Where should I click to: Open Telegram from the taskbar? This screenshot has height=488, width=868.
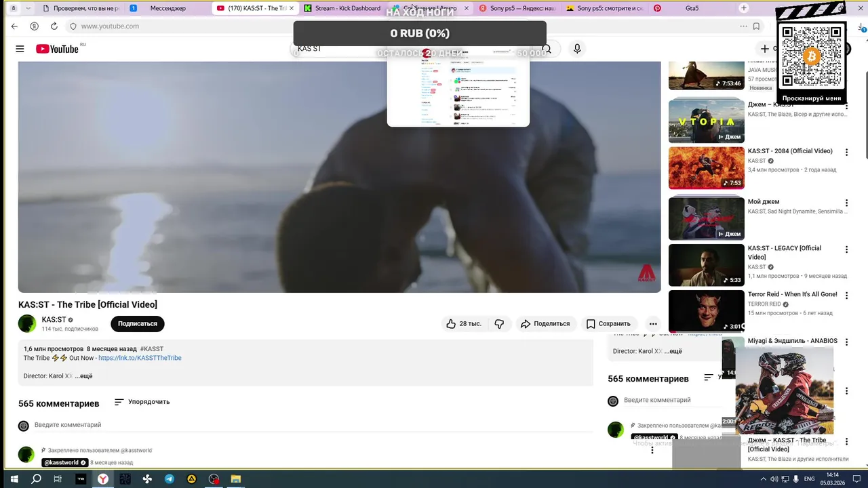click(x=170, y=479)
